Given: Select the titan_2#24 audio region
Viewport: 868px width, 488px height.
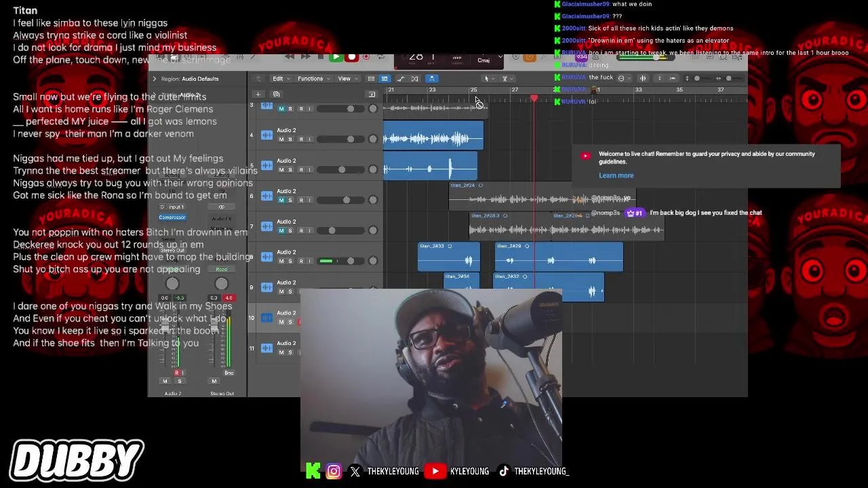Looking at the screenshot, I should 542,197.
